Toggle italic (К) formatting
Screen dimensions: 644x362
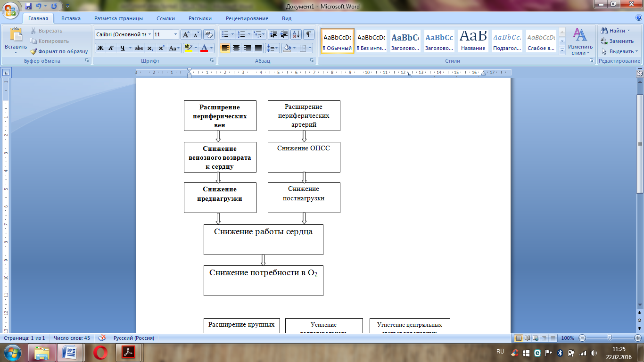click(111, 48)
